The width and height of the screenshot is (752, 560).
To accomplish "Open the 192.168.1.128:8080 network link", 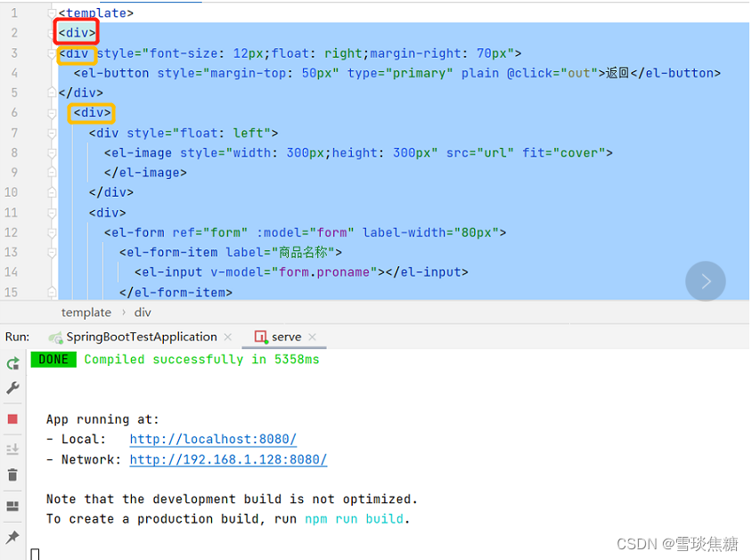I will coord(228,459).
